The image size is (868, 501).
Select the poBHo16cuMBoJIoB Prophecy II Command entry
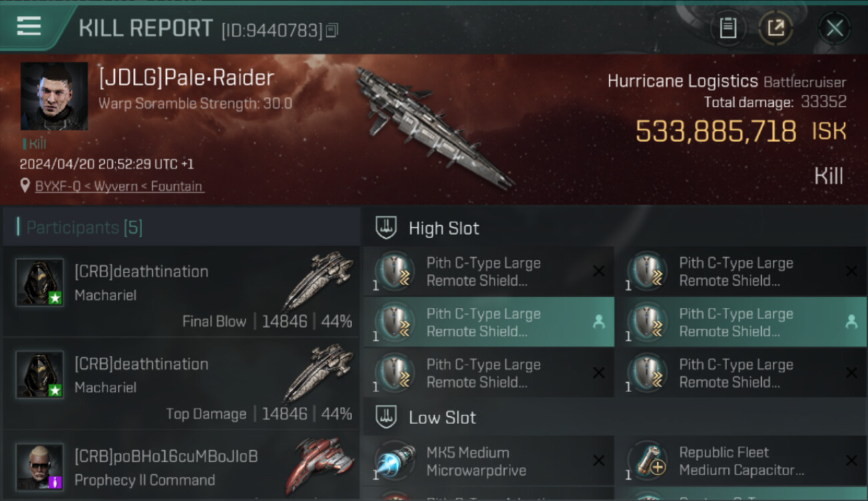[x=182, y=466]
